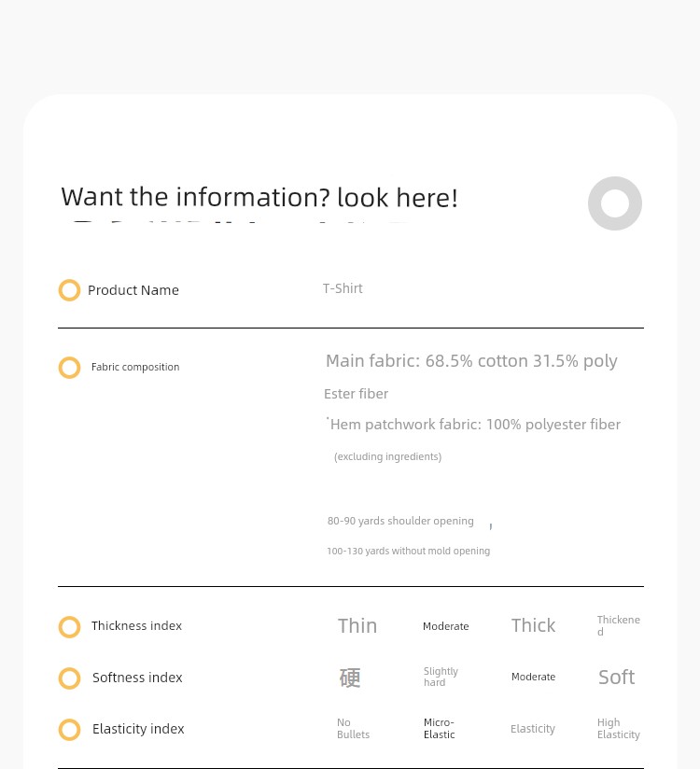Screen dimensions: 700x769
Task: Click the orange circle beside Thickness index
Action: click(69, 627)
